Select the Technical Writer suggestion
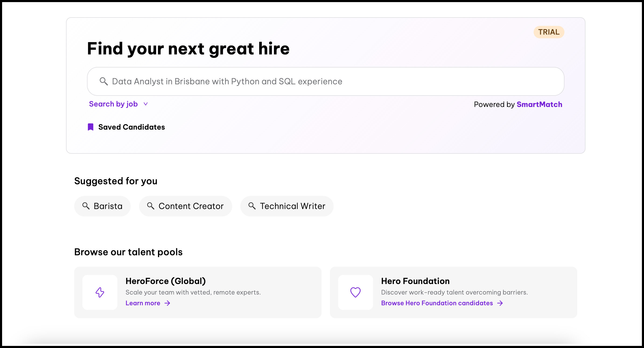 click(292, 206)
